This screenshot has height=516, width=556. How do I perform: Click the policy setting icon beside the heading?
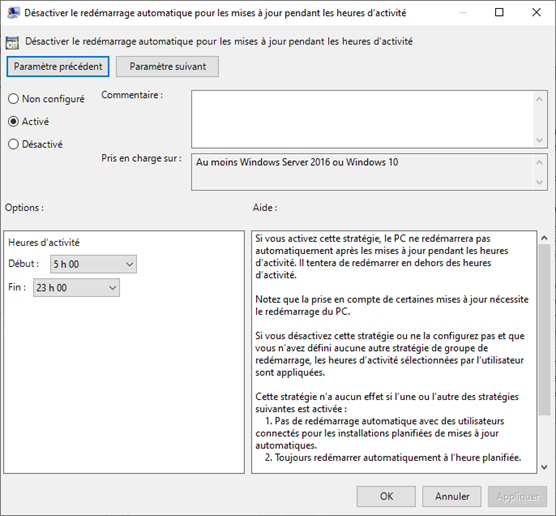12,43
